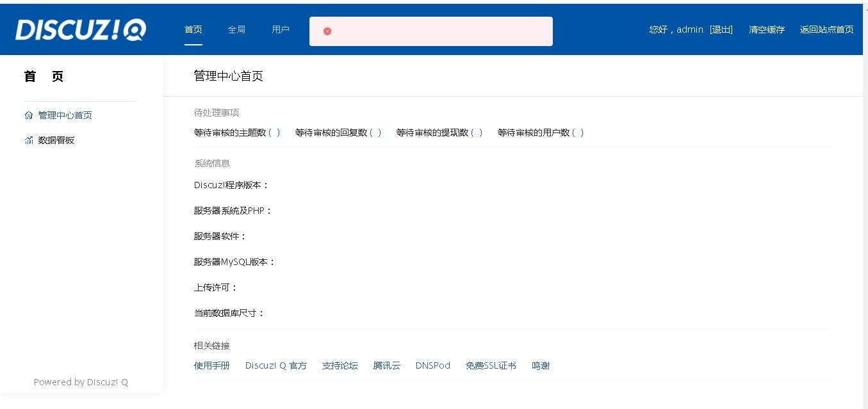Image resolution: width=868 pixels, height=409 pixels.
Task: Switch to the 全局 tab
Action: click(x=236, y=29)
